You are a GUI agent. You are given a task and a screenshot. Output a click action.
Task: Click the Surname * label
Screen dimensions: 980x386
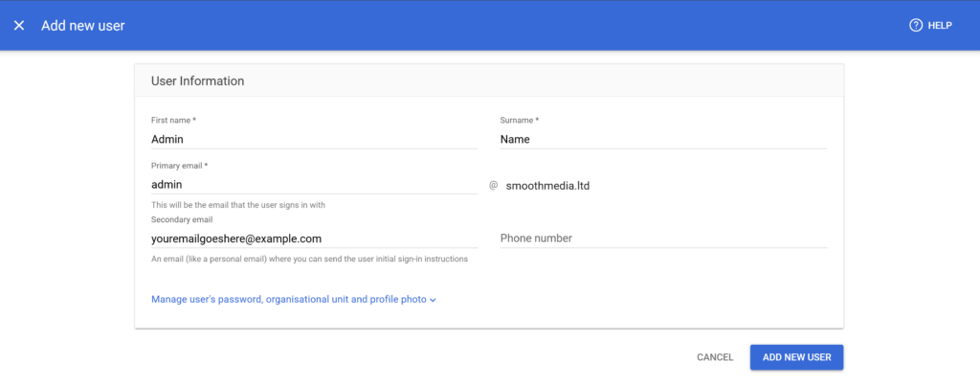click(x=520, y=120)
